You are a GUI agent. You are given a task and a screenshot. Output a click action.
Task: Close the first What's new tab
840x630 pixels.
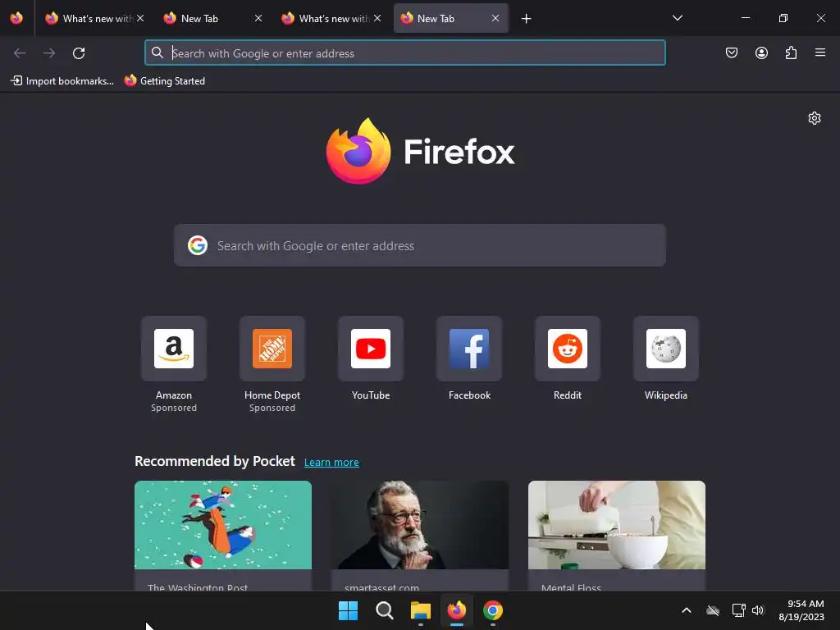pos(140,18)
